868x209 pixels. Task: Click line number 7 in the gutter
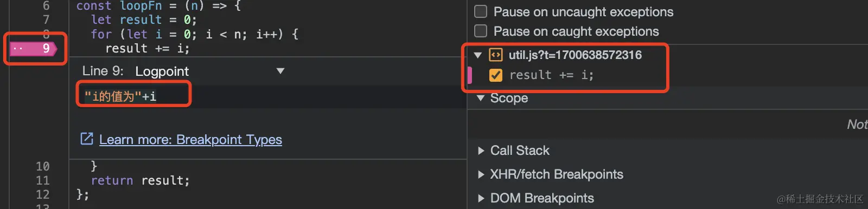46,20
